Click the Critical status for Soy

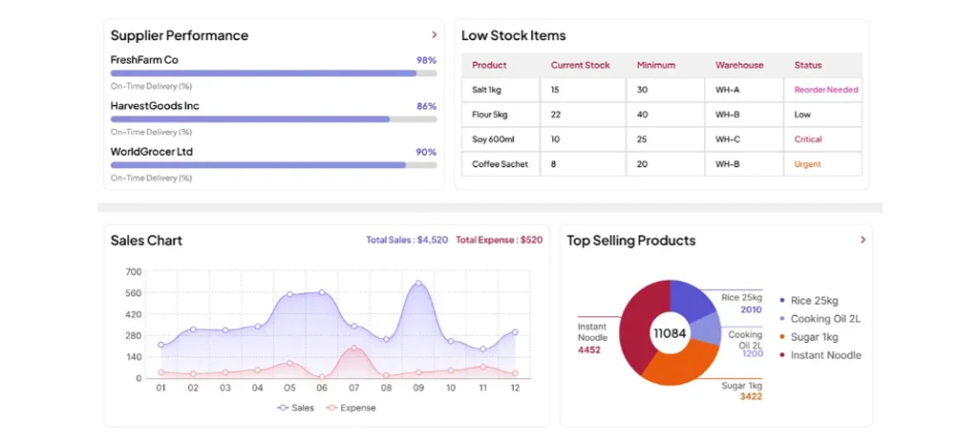(x=808, y=139)
